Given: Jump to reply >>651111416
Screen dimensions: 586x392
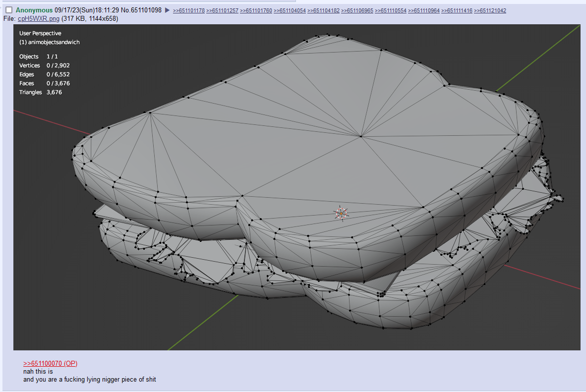Looking at the screenshot, I should point(457,11).
